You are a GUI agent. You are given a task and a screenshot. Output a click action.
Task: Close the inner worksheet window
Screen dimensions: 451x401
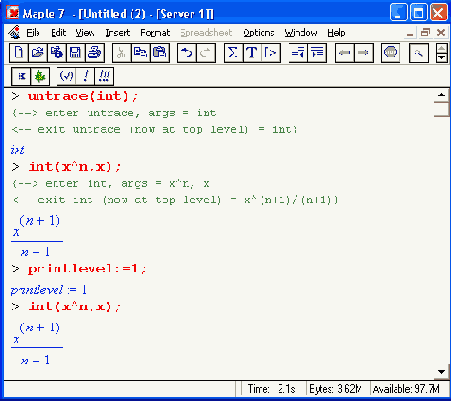pyautogui.click(x=441, y=33)
